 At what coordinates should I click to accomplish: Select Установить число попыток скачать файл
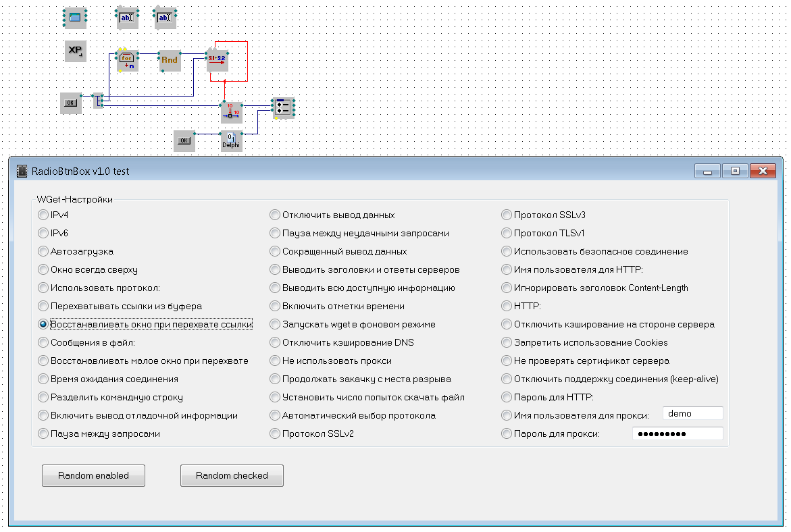(x=367, y=397)
